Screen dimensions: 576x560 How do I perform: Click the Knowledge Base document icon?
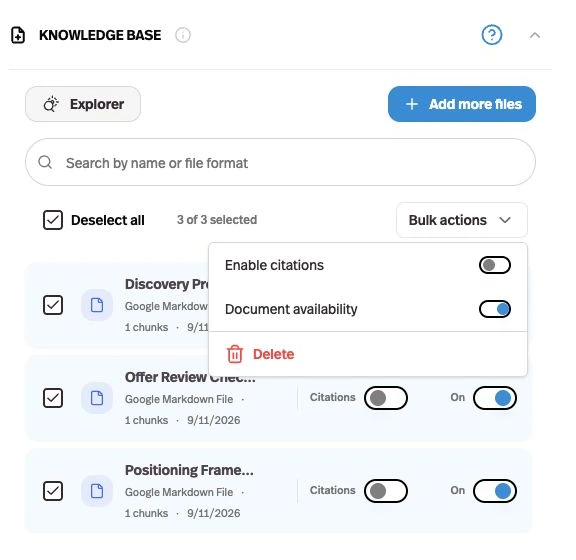point(18,35)
